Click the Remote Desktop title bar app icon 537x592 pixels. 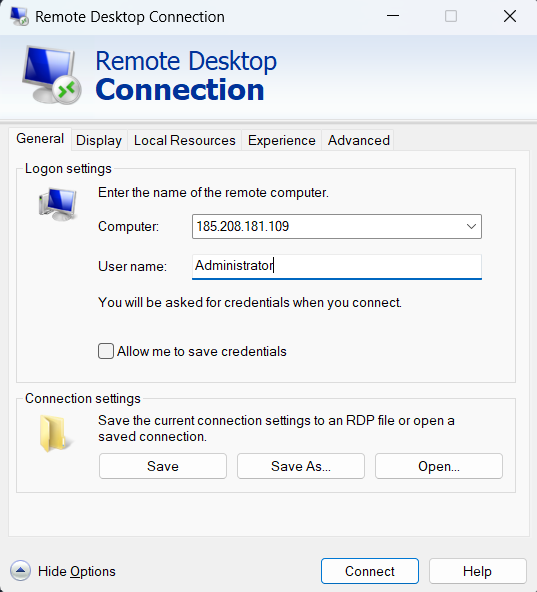pos(19,17)
